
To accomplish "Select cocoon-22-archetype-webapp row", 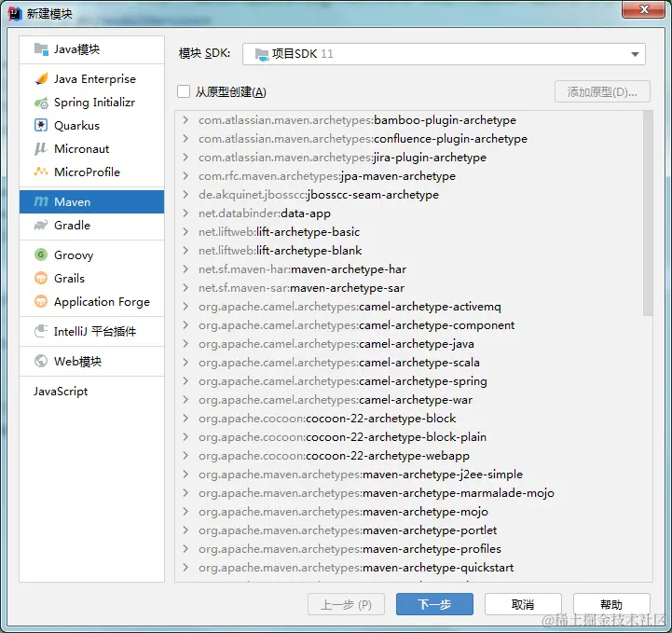I will (409, 456).
